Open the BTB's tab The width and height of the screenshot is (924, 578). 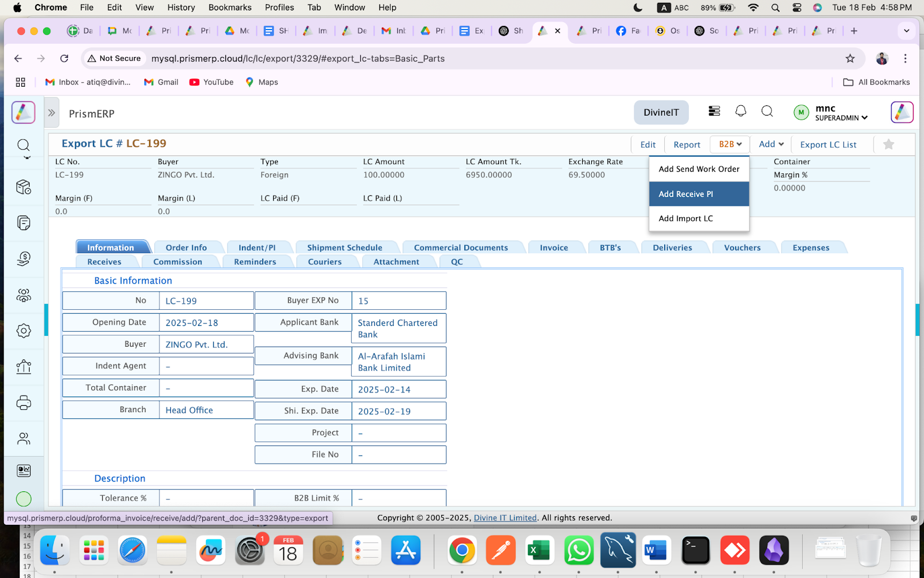[x=610, y=247]
